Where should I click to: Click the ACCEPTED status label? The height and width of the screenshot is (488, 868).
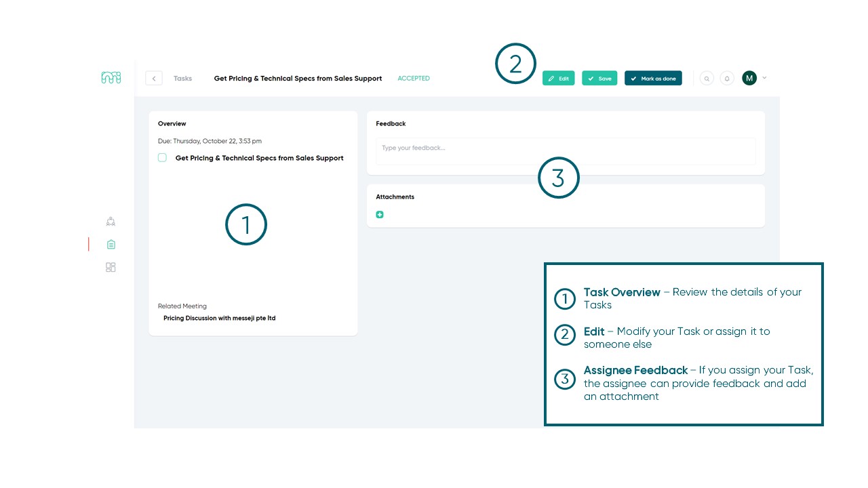pyautogui.click(x=414, y=78)
